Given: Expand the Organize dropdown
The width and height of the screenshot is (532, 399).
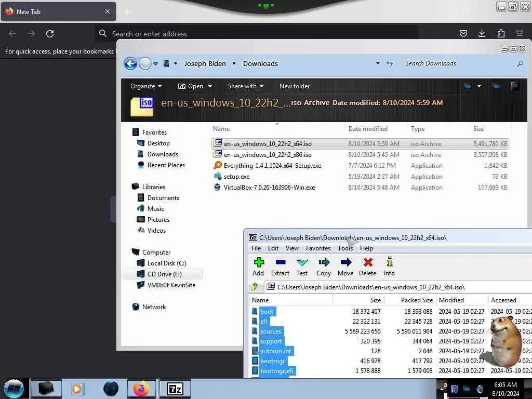Looking at the screenshot, I should click(146, 86).
